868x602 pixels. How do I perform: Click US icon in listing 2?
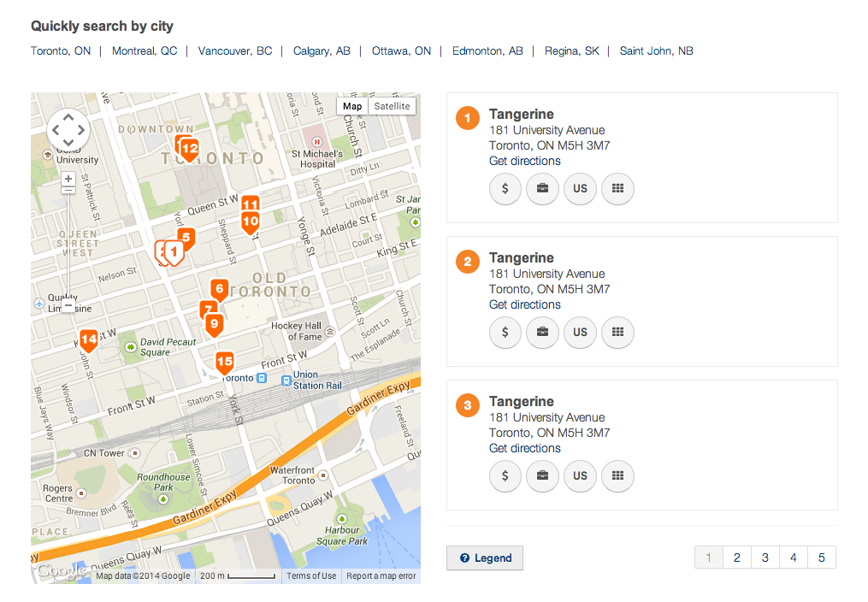[x=580, y=333]
